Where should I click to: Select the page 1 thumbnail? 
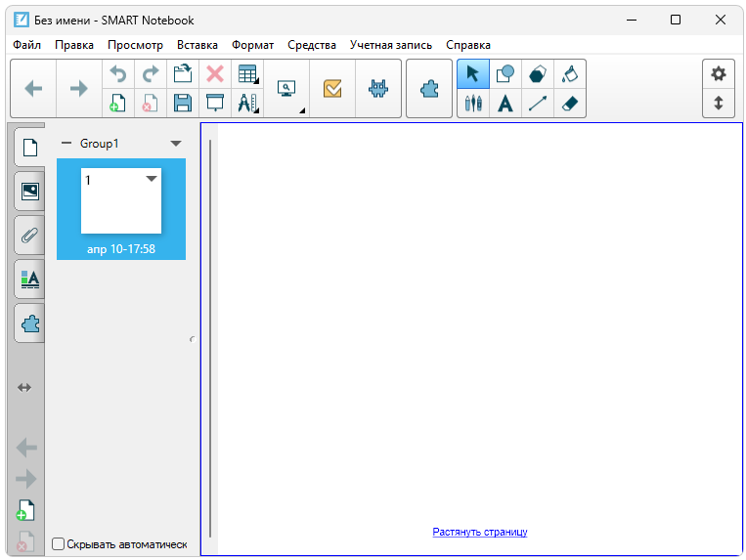(x=121, y=200)
